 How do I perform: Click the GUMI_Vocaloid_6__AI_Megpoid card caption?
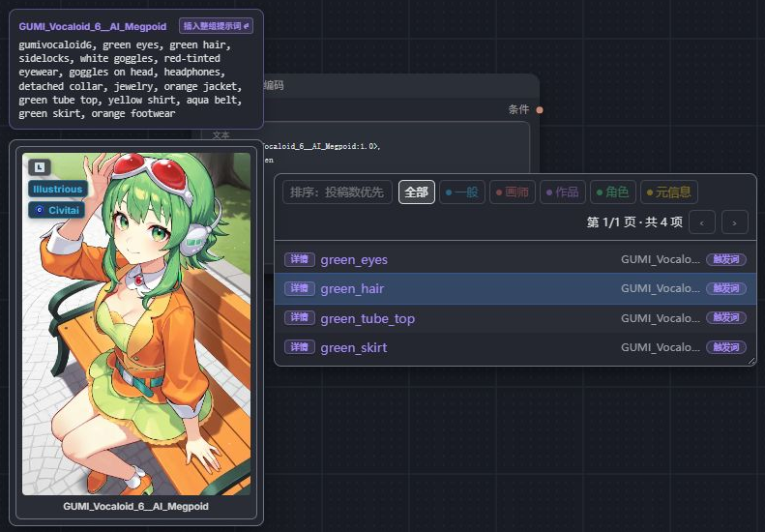(135, 506)
